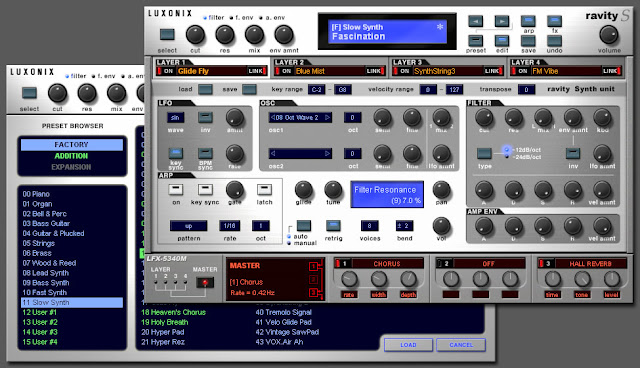Click the filter type button
This screenshot has height=368, width=640.
484,153
